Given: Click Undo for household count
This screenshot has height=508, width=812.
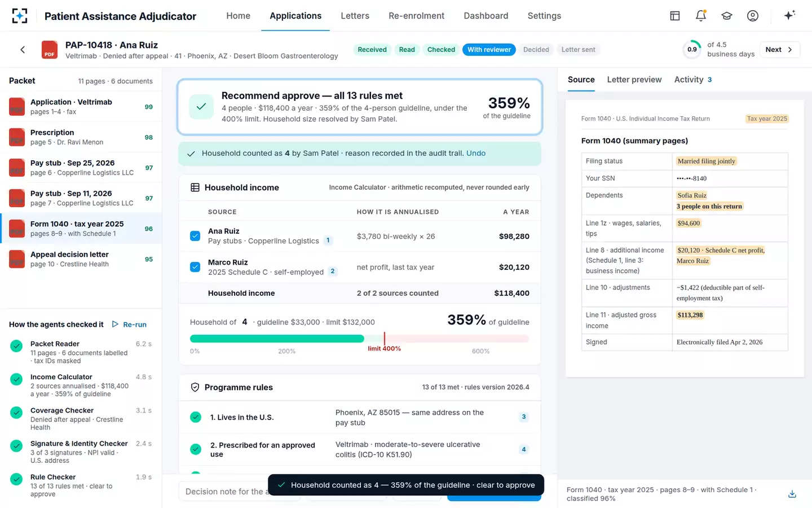Looking at the screenshot, I should [476, 153].
